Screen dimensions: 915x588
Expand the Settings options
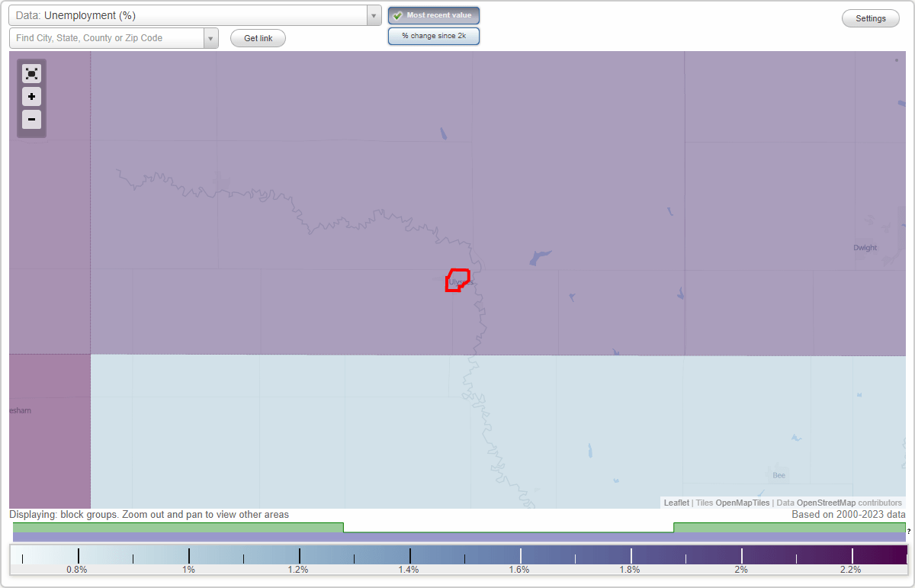(x=870, y=18)
